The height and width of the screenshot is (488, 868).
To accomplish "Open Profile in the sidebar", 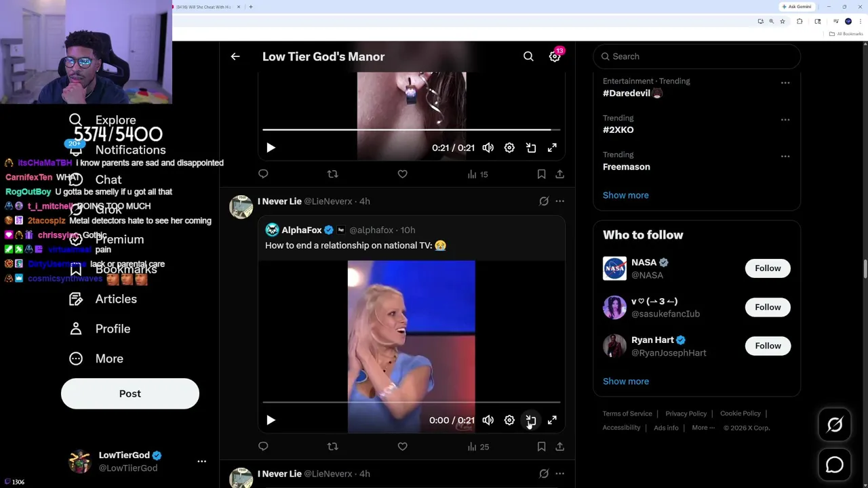I will coord(100,329).
